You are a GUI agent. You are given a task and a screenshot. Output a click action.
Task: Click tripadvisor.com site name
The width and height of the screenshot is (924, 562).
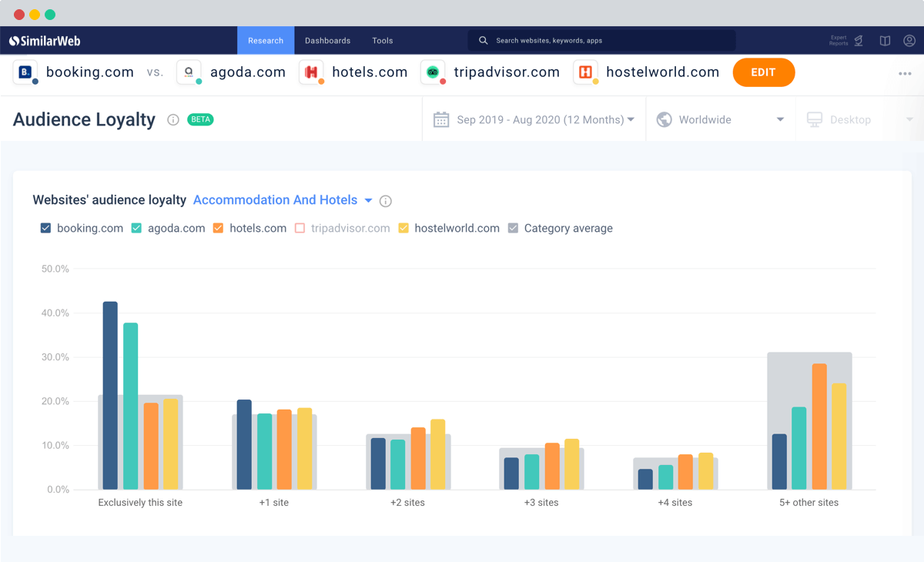(507, 72)
